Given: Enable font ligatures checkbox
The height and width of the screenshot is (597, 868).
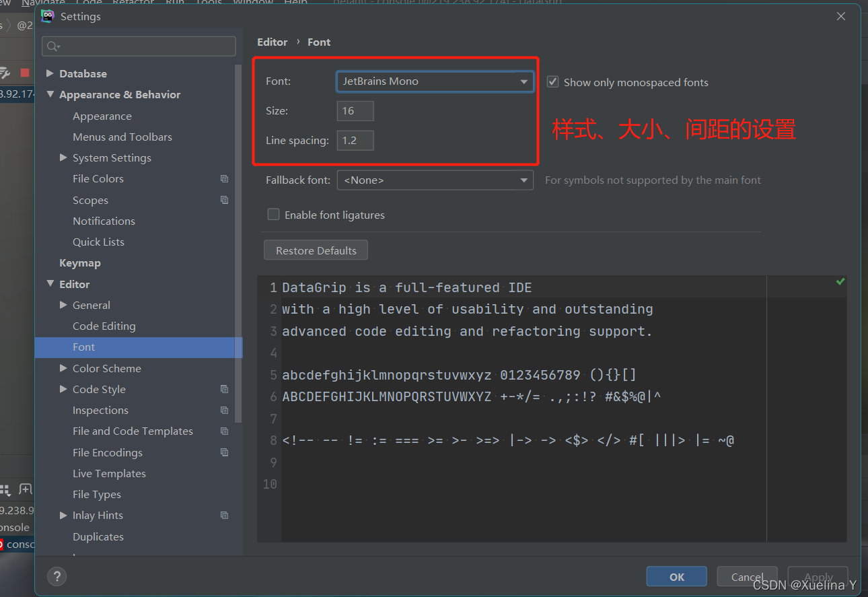Looking at the screenshot, I should click(273, 214).
